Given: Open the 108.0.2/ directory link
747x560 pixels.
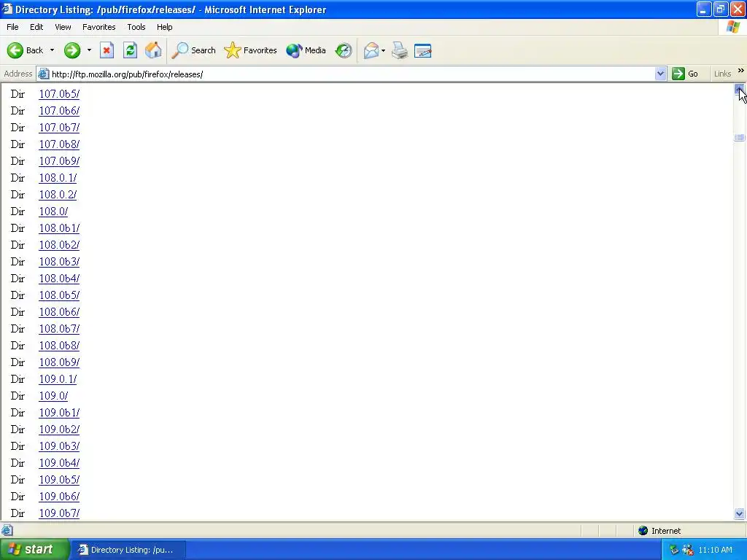Looking at the screenshot, I should point(58,194).
